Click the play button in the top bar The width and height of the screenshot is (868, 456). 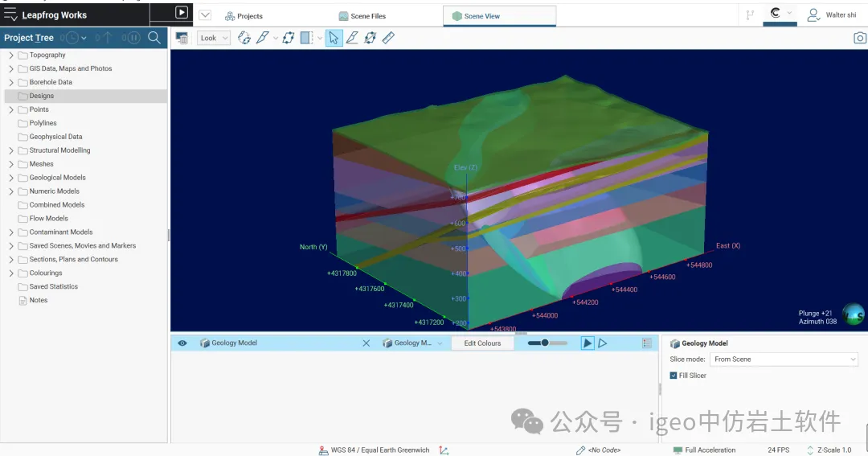pyautogui.click(x=181, y=12)
